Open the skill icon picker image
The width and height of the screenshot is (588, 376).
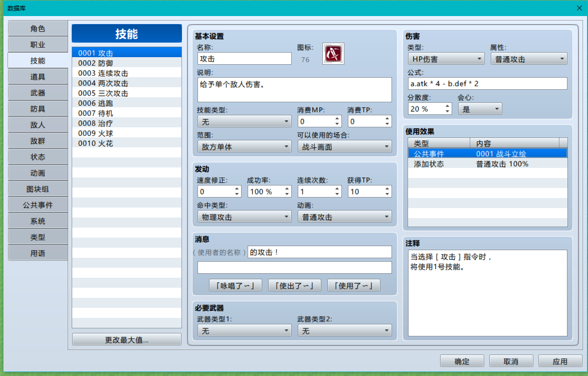click(x=333, y=54)
